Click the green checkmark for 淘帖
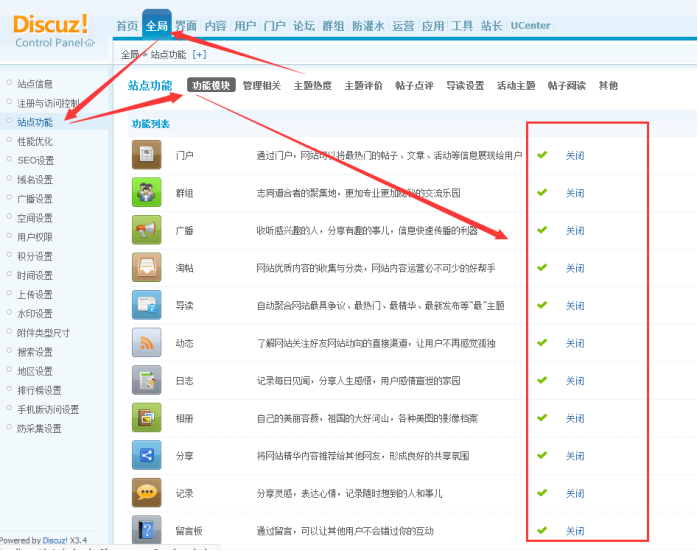The width and height of the screenshot is (698, 551). click(542, 267)
